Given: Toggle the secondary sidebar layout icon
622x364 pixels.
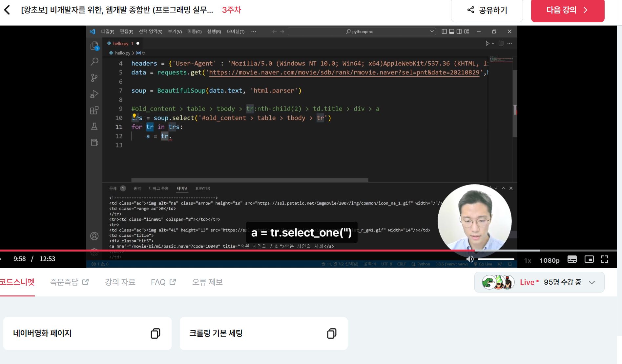Looking at the screenshot, I should (x=459, y=31).
